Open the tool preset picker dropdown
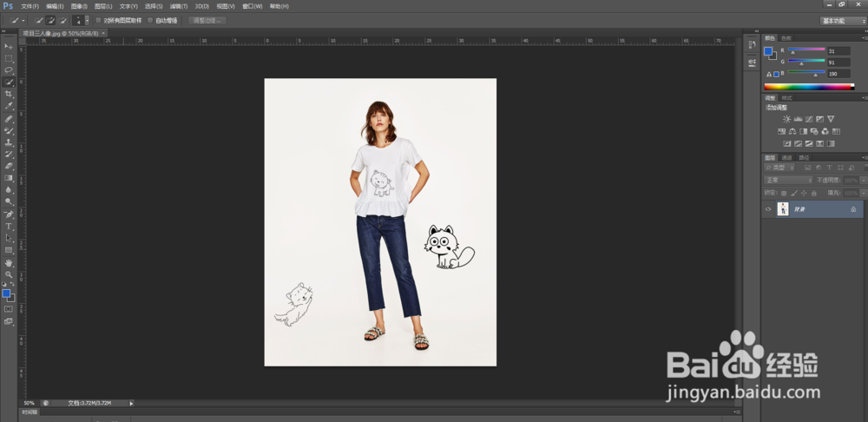Viewport: 868px width, 422px height. [23, 21]
